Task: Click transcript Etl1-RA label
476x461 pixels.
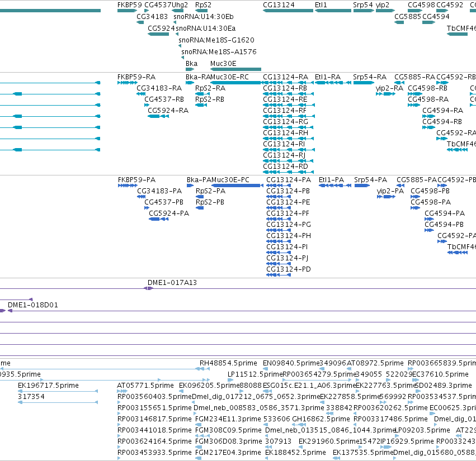Action: [x=328, y=77]
